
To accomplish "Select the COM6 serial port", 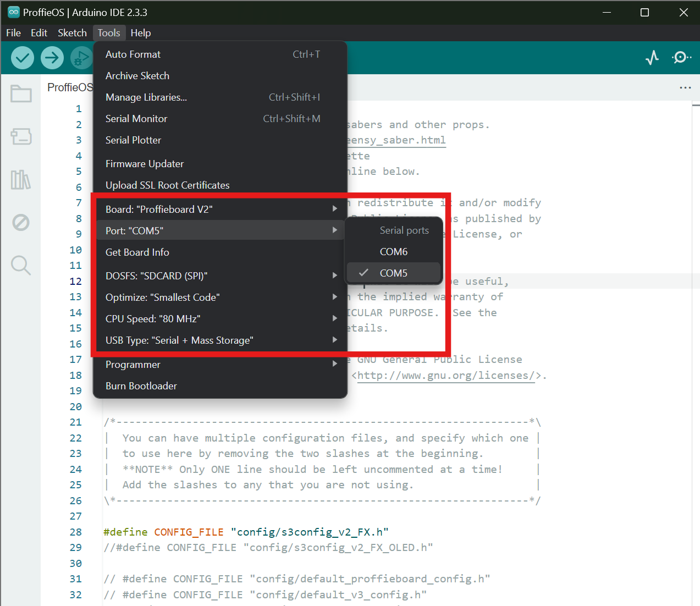I will pyautogui.click(x=394, y=252).
